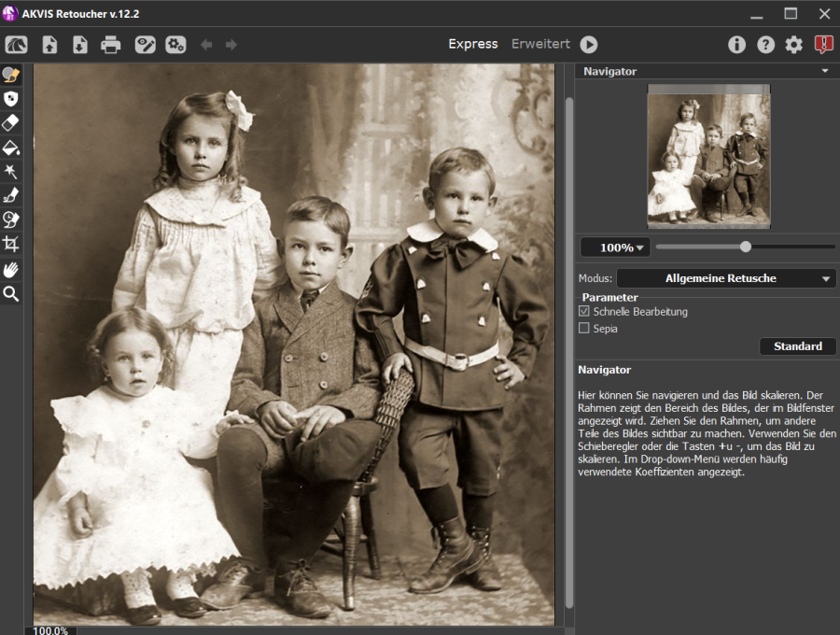Click the undo left arrow
This screenshot has width=840, height=635.
pyautogui.click(x=206, y=45)
